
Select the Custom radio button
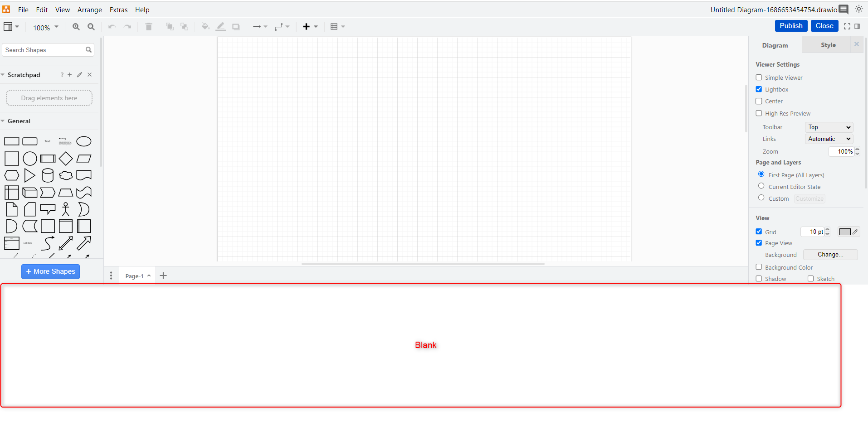[x=761, y=198]
